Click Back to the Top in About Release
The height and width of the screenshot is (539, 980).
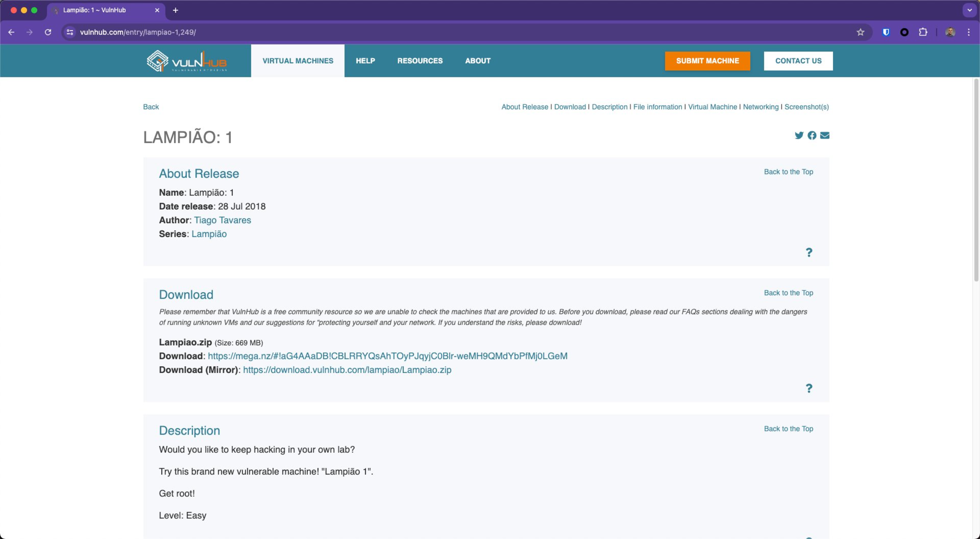pos(789,172)
